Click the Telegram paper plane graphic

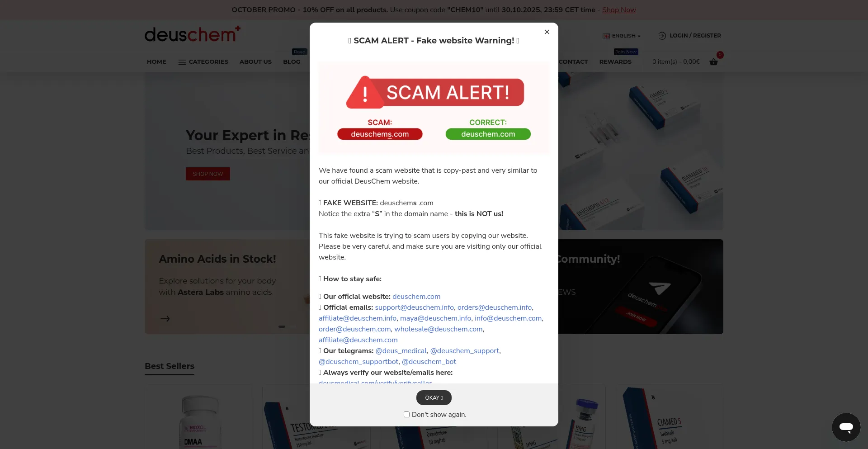[660, 287]
